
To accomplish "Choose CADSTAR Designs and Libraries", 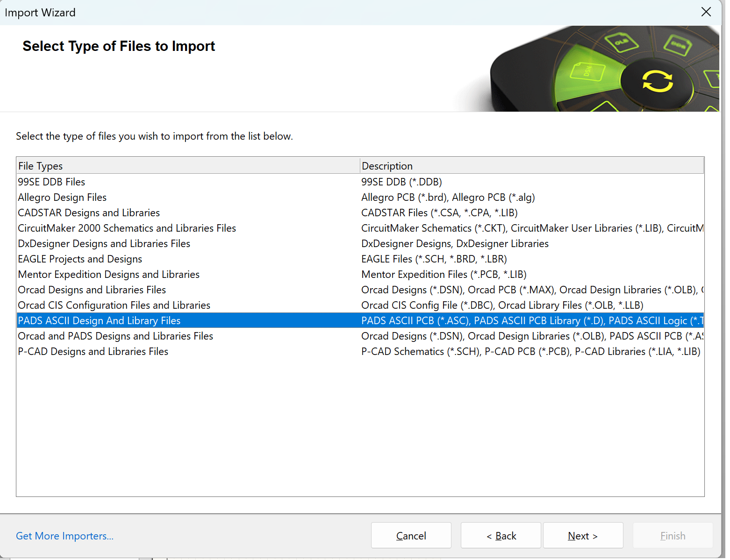I will 89,213.
